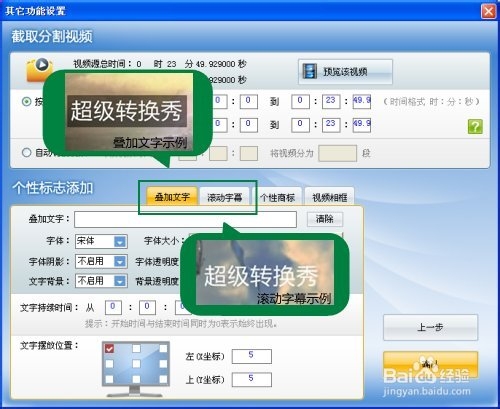This screenshot has height=409, width=500.
Task: Click end-second field '49.9' in first time row
Action: point(362,102)
